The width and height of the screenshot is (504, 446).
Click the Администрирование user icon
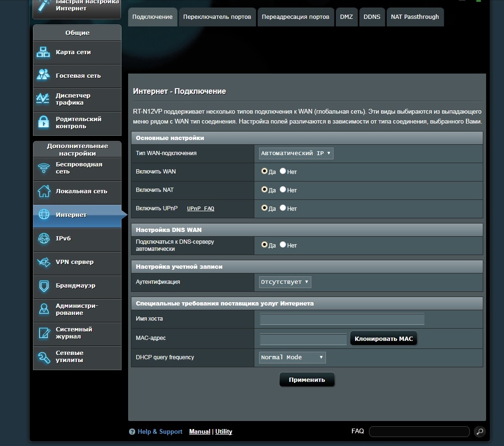pos(44,309)
